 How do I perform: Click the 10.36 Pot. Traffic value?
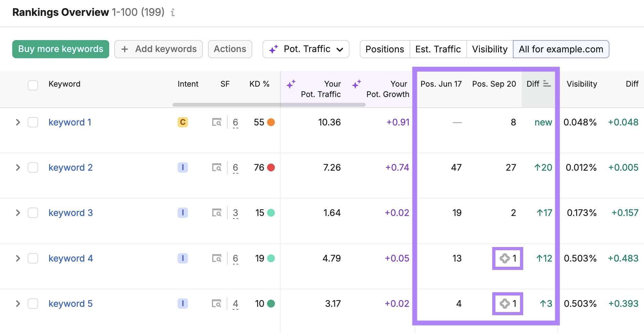point(329,122)
